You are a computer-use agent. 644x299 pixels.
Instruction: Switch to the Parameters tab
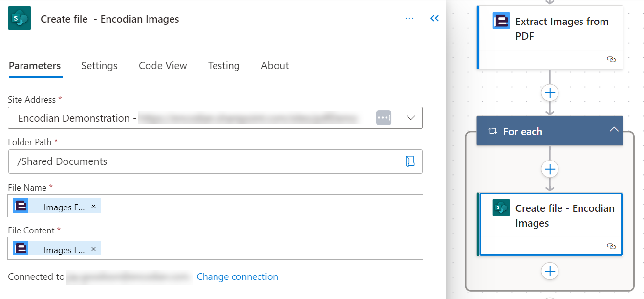[35, 66]
